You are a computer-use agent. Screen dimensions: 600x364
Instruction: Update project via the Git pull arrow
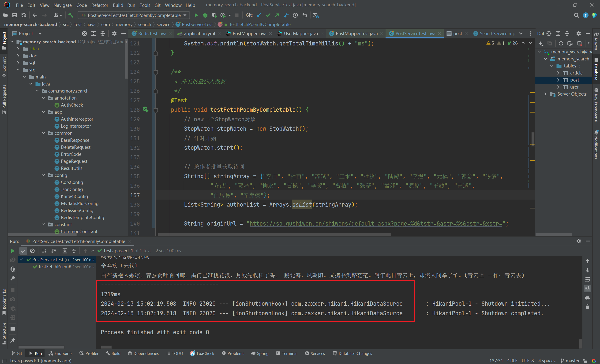coord(259,15)
